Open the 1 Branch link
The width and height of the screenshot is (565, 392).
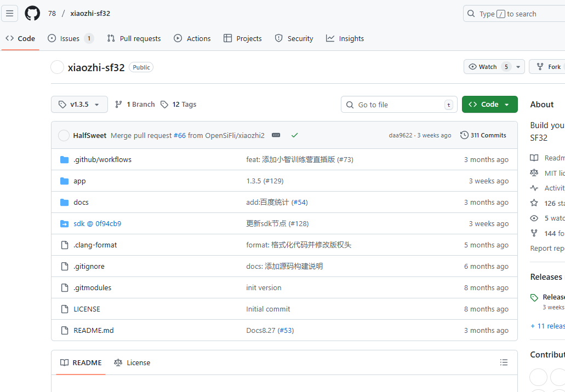[135, 105]
